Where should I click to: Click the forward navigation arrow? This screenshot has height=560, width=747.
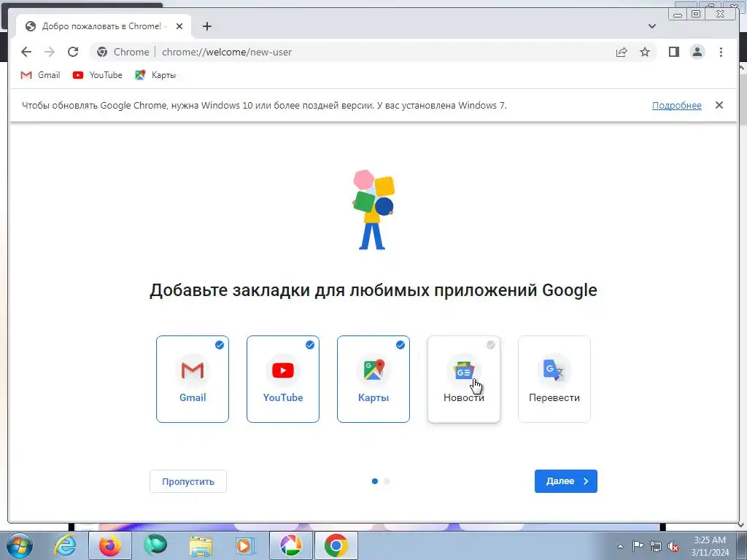[x=50, y=52]
